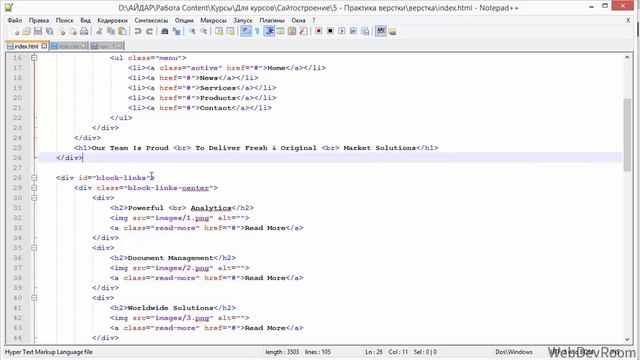
Task: Open the Поиск menu
Action: 64,20
